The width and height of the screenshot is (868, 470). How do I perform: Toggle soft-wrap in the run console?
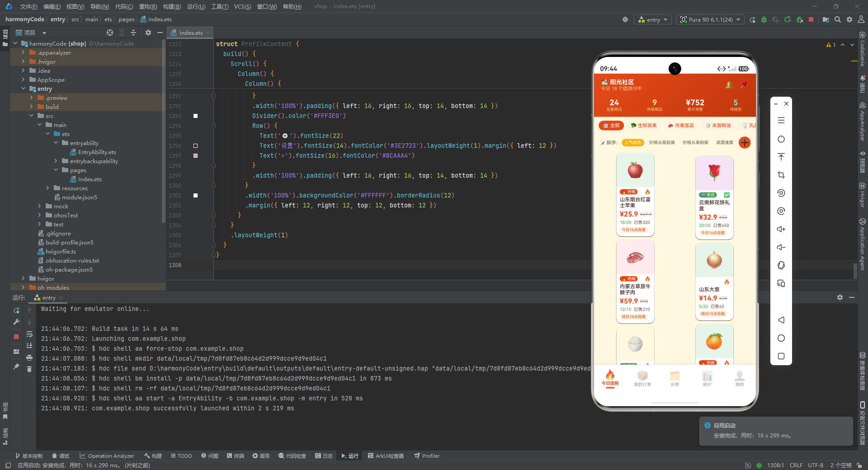[29, 334]
